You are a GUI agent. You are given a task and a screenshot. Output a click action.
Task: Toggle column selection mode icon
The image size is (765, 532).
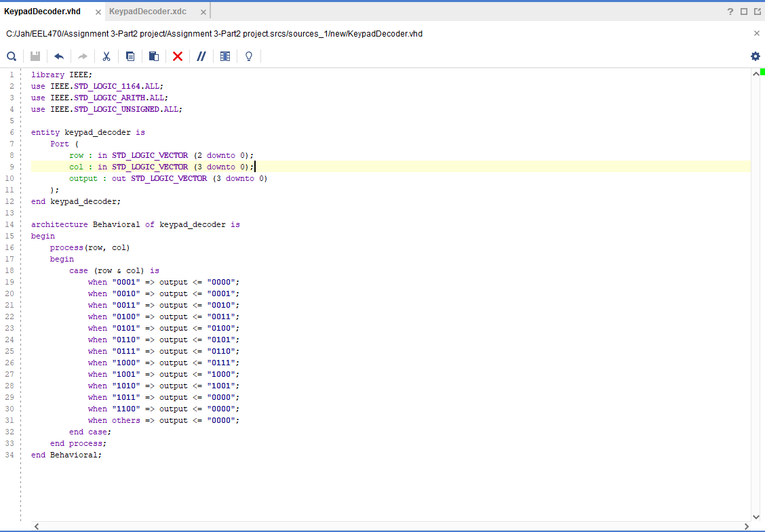tap(225, 56)
